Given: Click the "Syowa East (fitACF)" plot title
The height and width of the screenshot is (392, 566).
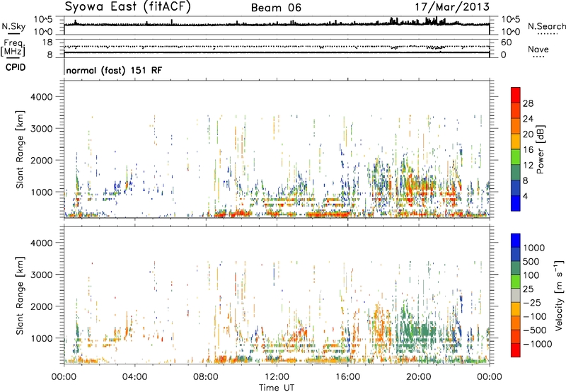Looking at the screenshot, I should [128, 7].
